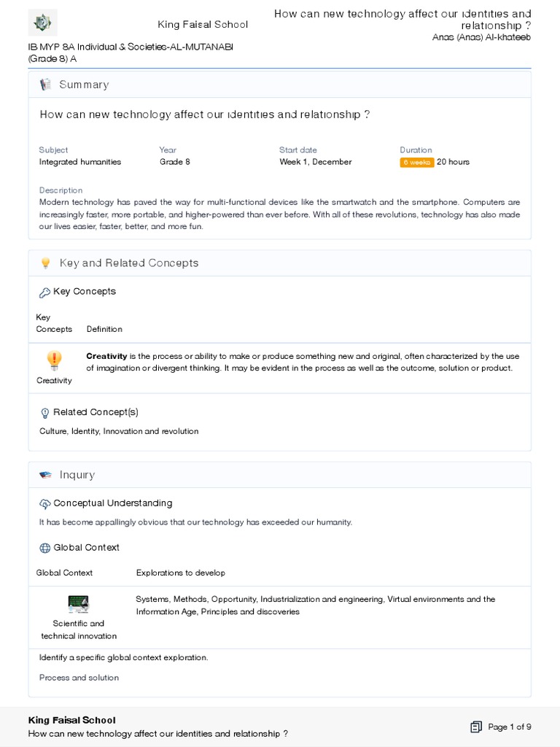This screenshot has width=560, height=747.
Task: Click the Summary section document icon
Action: 45,85
